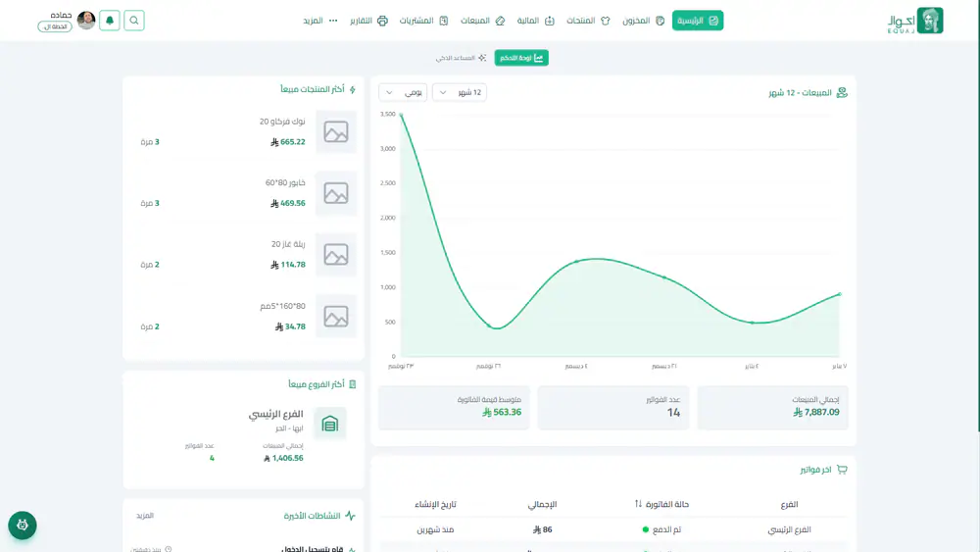This screenshot has width=980, height=552.
Task: Click the cart icon of اخر فواتير
Action: click(842, 470)
